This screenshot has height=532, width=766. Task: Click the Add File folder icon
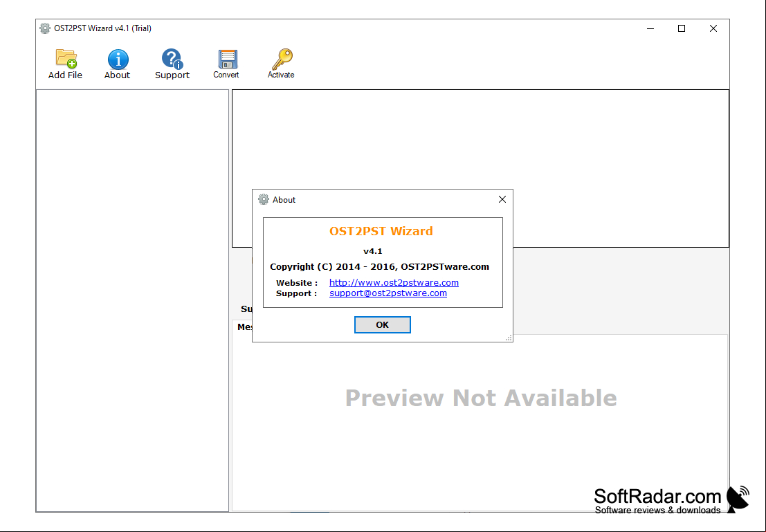[66, 58]
